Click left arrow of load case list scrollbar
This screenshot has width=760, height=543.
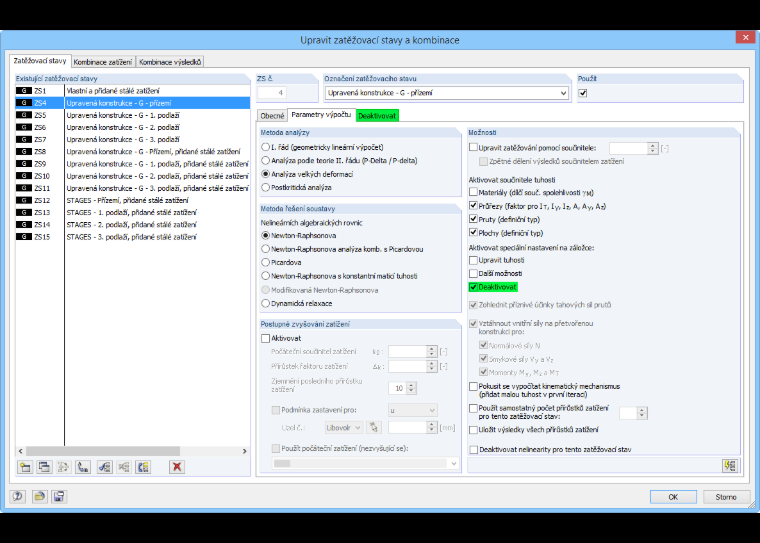tap(20, 451)
